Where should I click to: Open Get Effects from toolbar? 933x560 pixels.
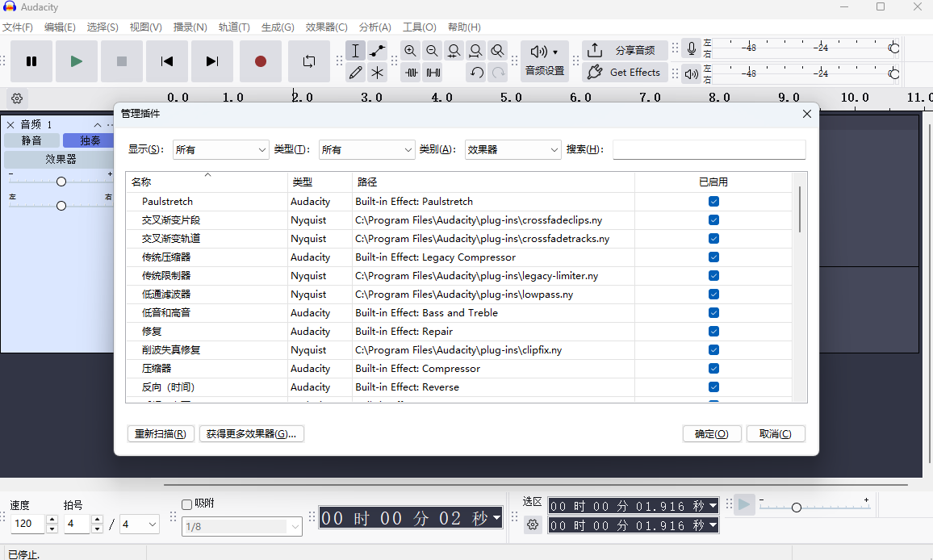(625, 73)
